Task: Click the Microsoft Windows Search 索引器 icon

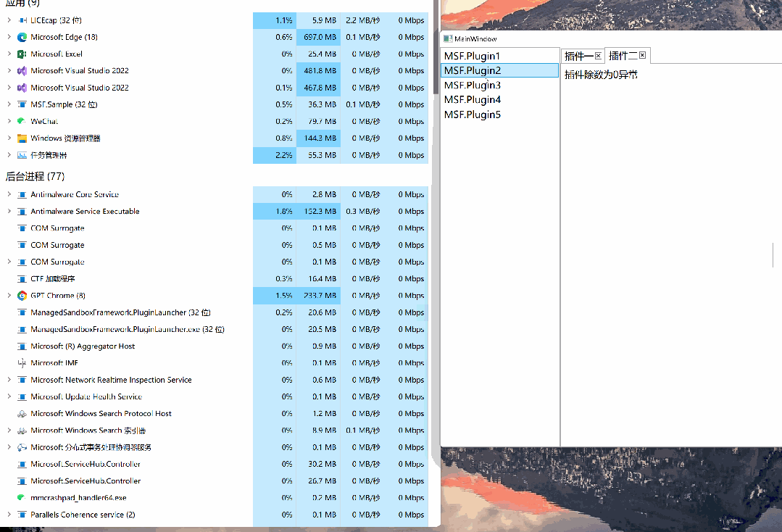Action: (22, 431)
